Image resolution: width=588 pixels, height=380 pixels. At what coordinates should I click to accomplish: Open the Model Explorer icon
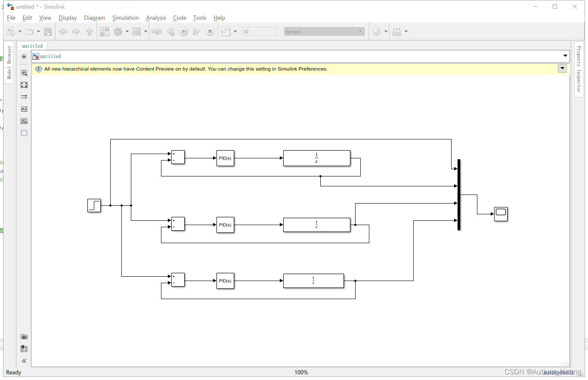point(136,31)
